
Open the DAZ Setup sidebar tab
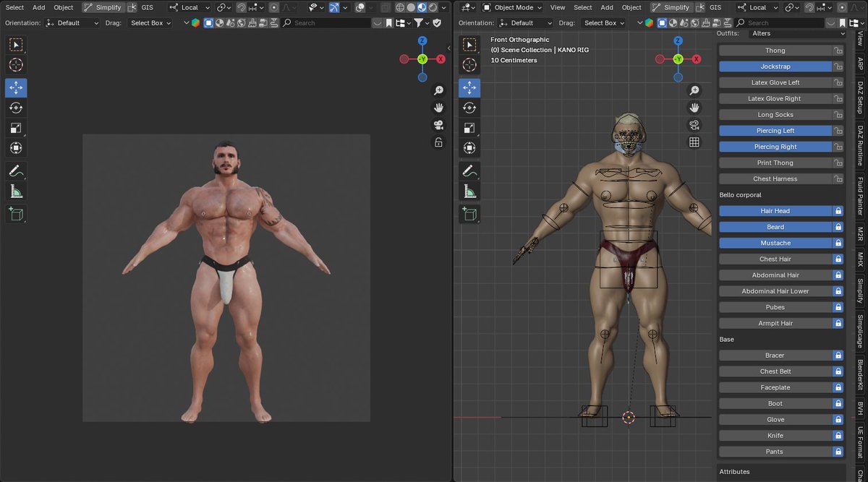click(860, 98)
